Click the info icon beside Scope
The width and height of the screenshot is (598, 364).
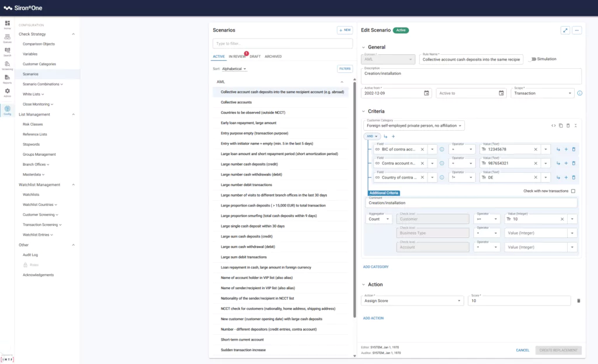coord(579,93)
